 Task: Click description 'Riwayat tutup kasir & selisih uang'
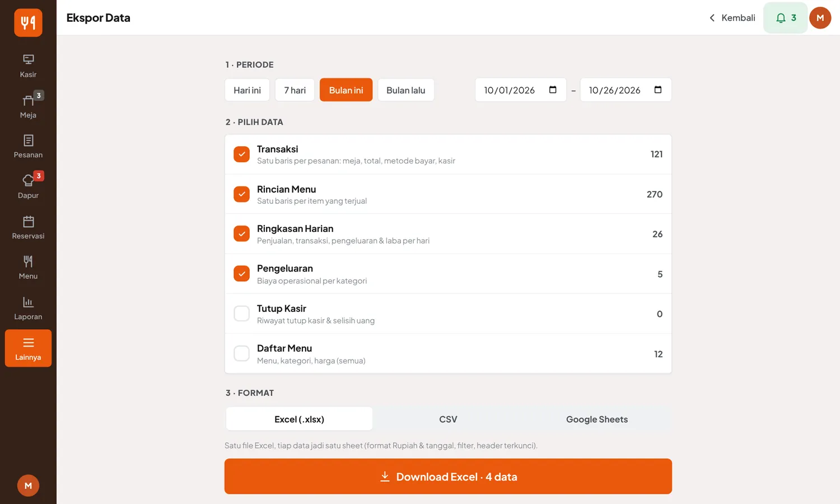316,321
